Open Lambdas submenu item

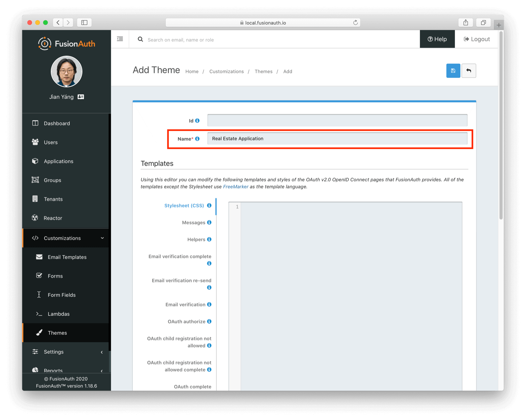[66, 314]
